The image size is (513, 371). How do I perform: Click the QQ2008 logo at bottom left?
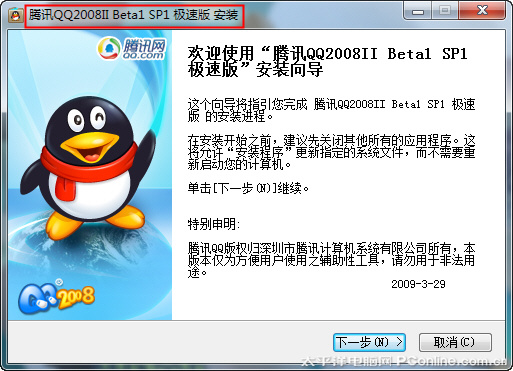pos(56,297)
